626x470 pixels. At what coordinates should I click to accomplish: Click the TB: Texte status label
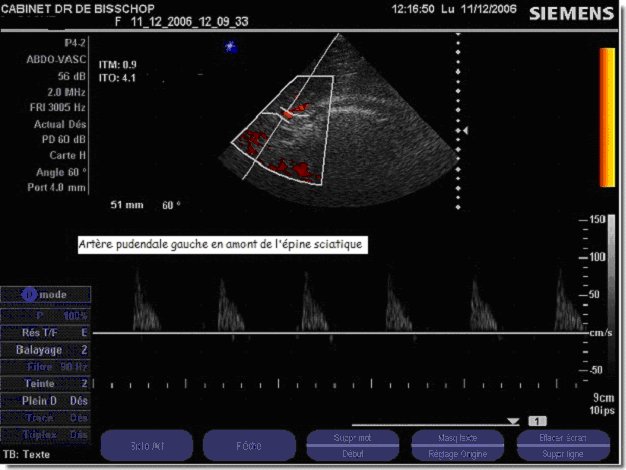27,454
